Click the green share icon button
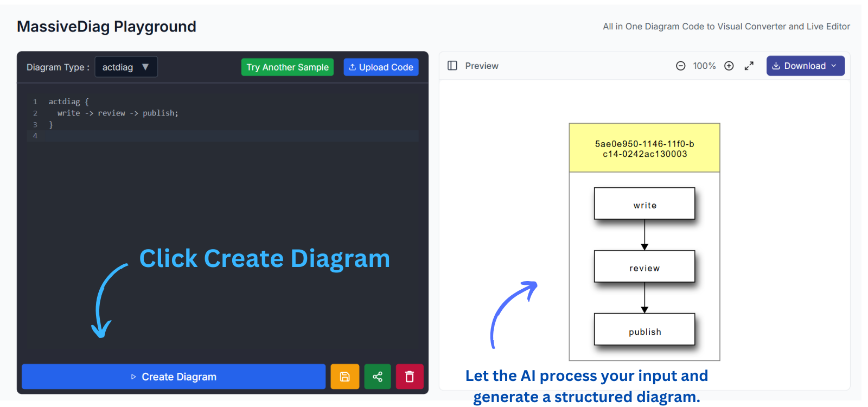Image resolution: width=868 pixels, height=407 pixels. tap(378, 377)
